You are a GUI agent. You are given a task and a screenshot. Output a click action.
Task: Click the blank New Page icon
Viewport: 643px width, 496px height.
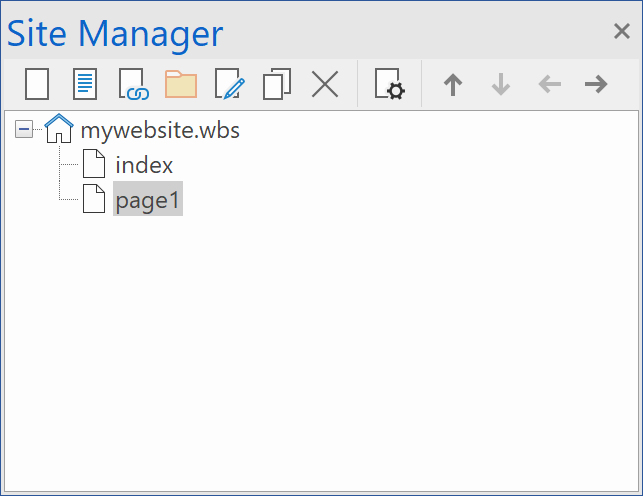coord(37,84)
